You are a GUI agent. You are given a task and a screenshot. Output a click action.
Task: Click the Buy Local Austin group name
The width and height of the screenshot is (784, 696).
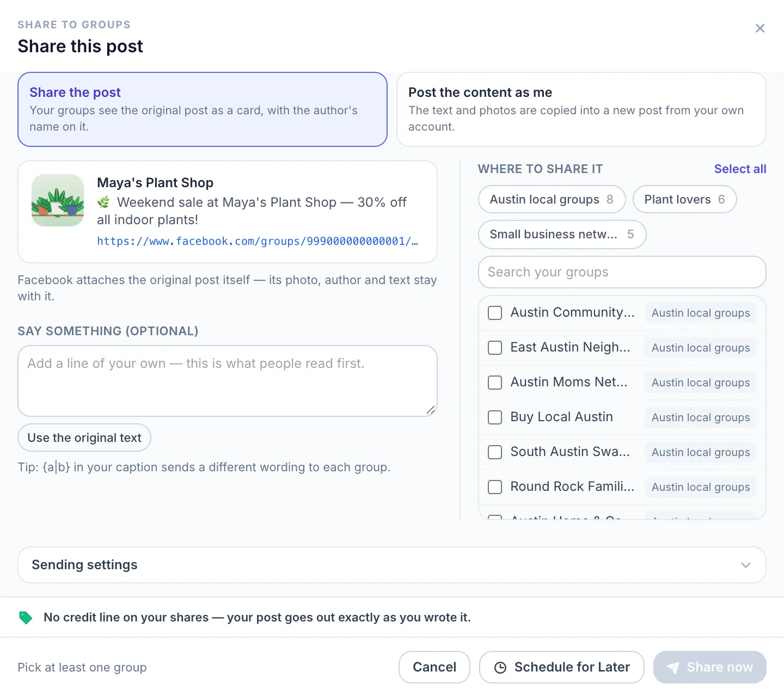pos(561,417)
